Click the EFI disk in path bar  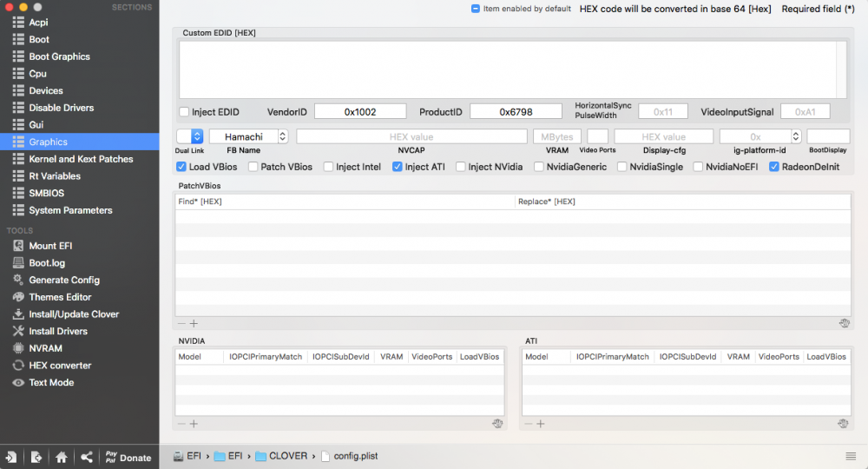pos(187,456)
